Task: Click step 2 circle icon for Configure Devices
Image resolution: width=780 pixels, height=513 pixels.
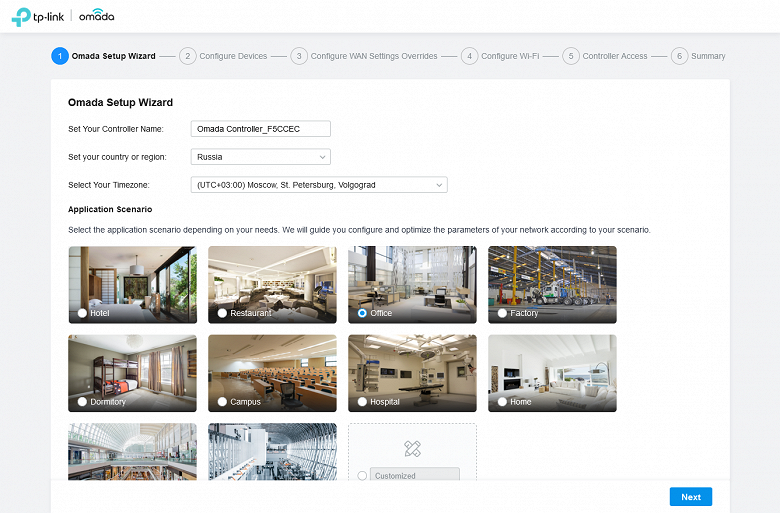Action: [188, 56]
